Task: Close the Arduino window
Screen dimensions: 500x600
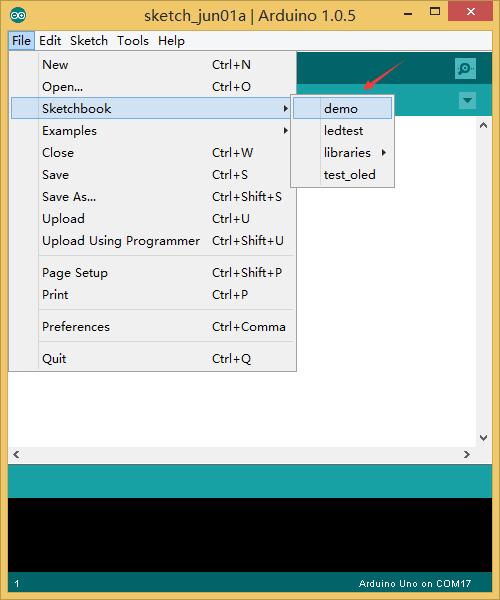Action: tap(471, 12)
